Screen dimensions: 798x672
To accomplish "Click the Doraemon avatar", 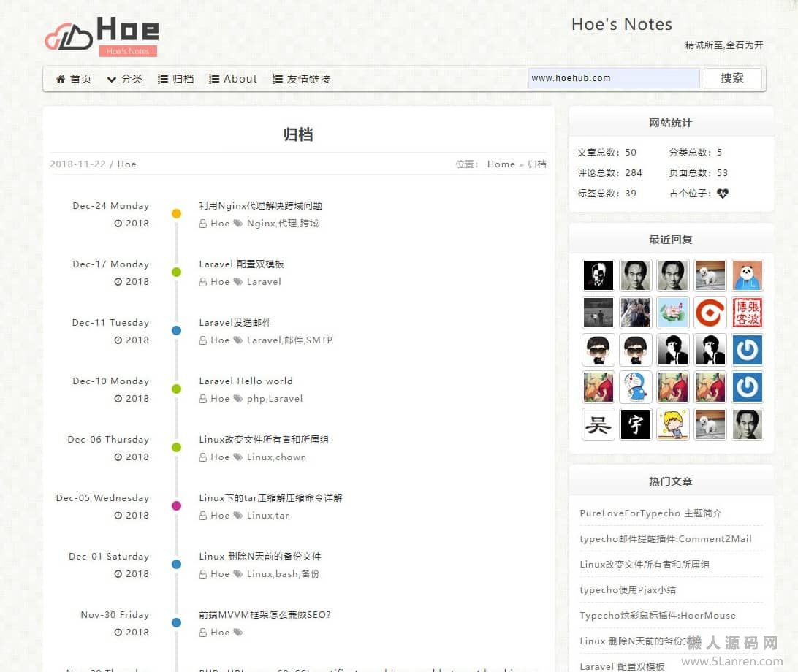I will [x=636, y=386].
